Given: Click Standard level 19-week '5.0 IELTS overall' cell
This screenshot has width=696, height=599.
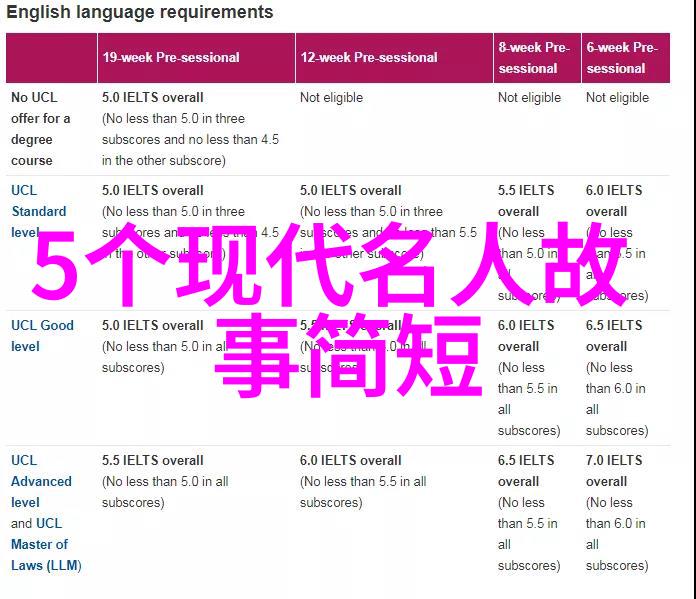Looking at the screenshot, I should (152, 190).
